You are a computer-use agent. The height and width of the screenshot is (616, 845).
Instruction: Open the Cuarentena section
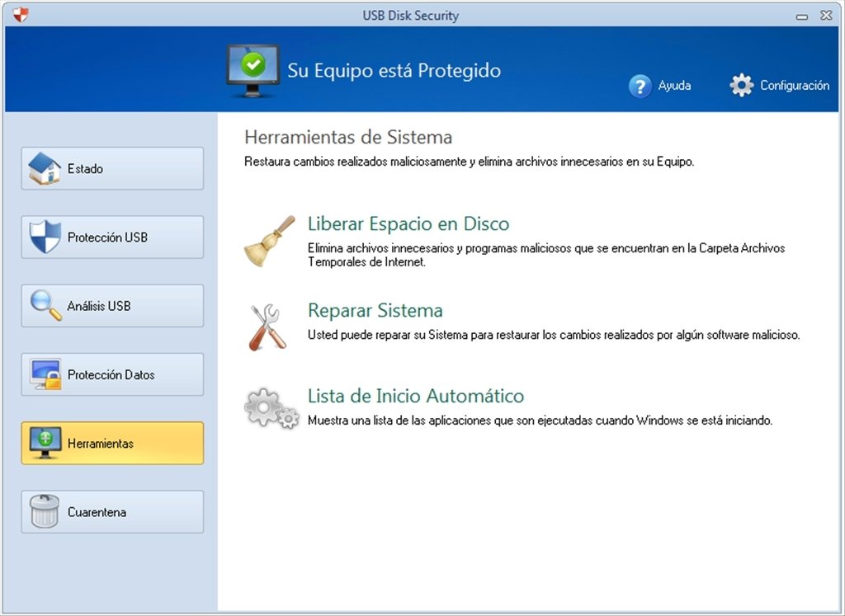click(x=112, y=511)
